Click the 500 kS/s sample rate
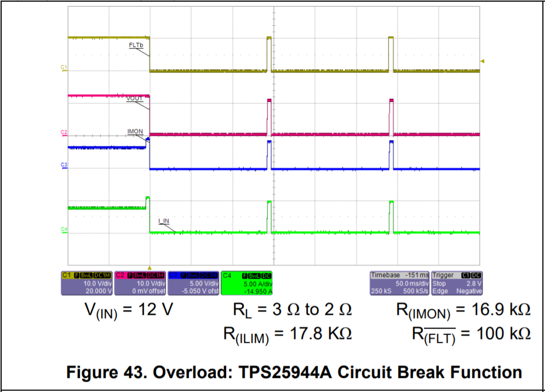Viewport: 545px width, 392px height. (416, 291)
